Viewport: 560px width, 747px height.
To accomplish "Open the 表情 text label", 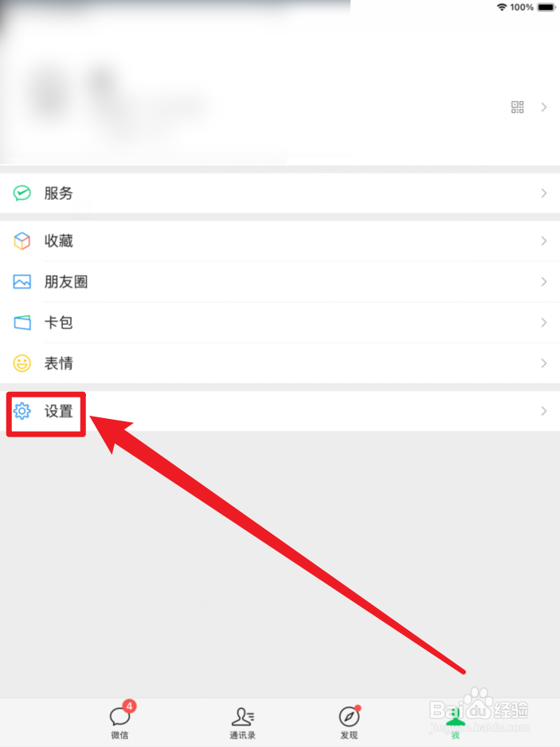I will [x=59, y=363].
